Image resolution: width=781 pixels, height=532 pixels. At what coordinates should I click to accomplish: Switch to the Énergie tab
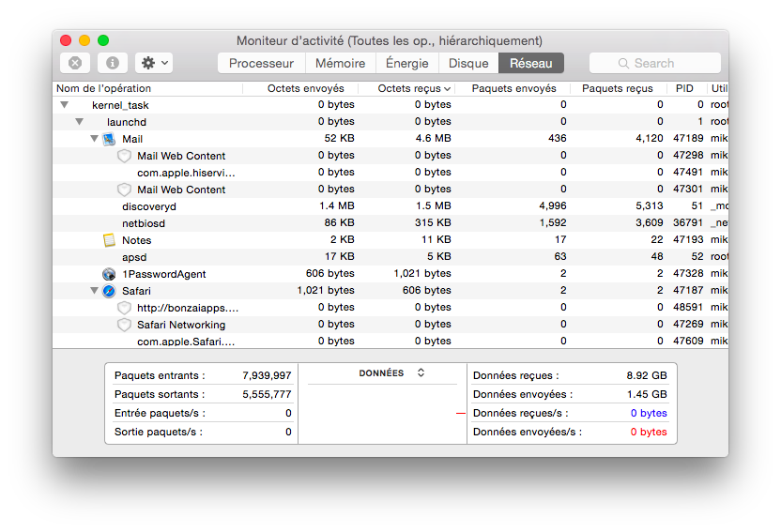(407, 63)
